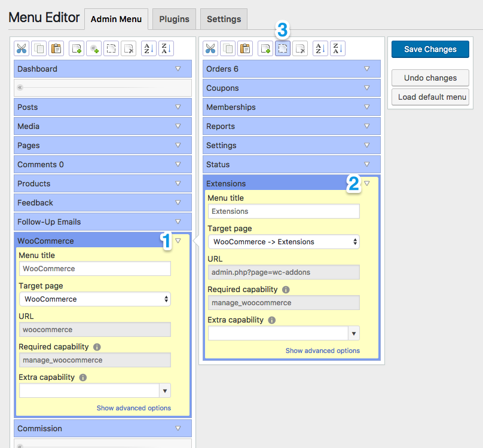Click Load default menu button
This screenshot has width=483, height=448.
pyautogui.click(x=430, y=97)
